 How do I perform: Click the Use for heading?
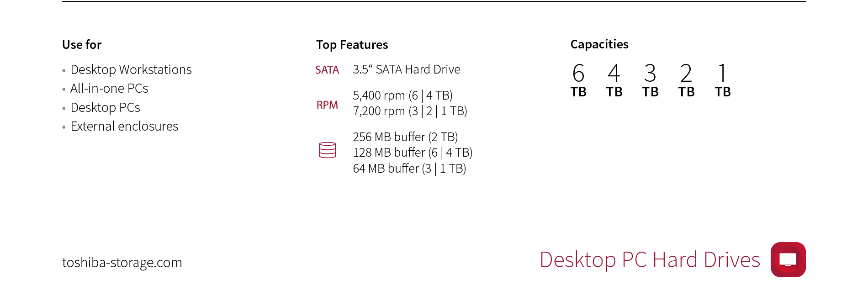[82, 45]
